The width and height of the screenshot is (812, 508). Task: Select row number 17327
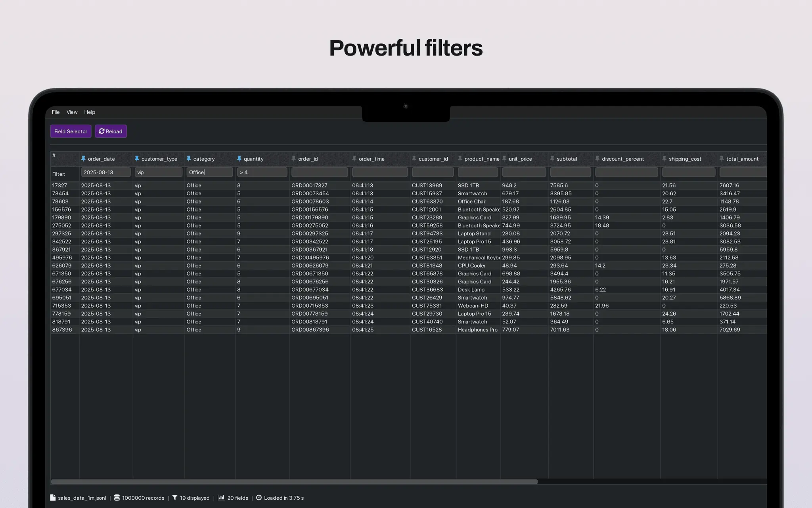[59, 185]
